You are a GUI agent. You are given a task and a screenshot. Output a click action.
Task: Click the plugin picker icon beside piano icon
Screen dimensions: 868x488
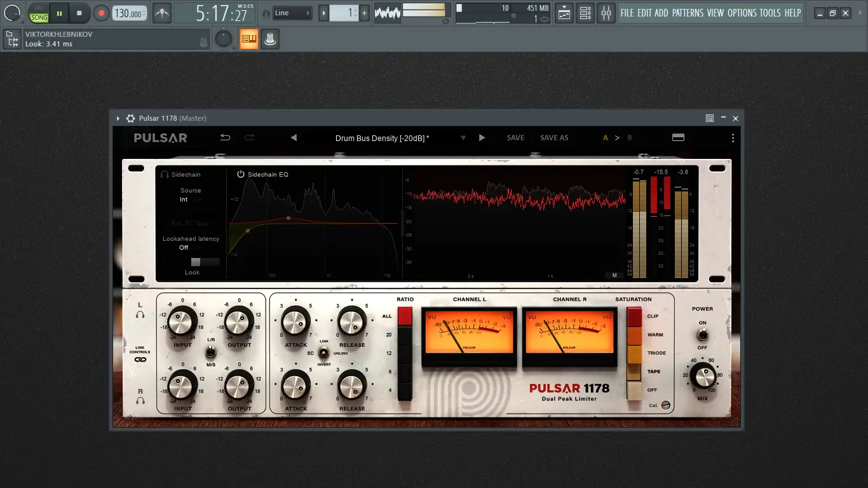[x=270, y=39]
